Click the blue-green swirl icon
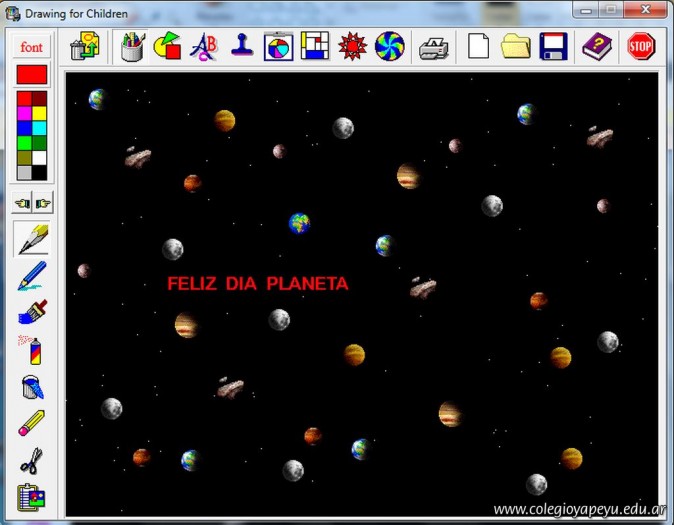 (x=389, y=46)
